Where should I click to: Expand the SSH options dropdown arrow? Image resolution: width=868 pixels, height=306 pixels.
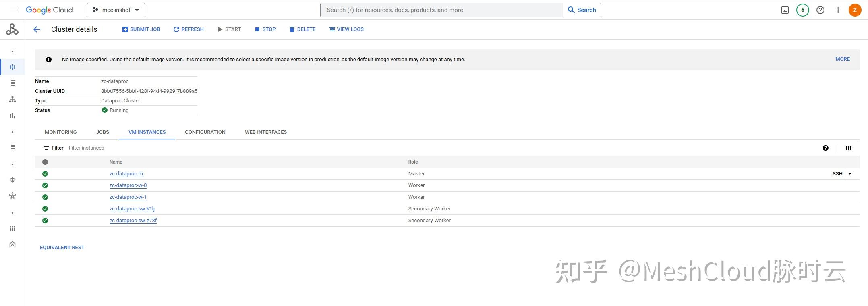click(850, 174)
